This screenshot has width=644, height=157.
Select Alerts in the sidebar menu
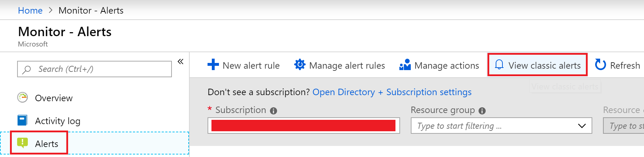(46, 144)
